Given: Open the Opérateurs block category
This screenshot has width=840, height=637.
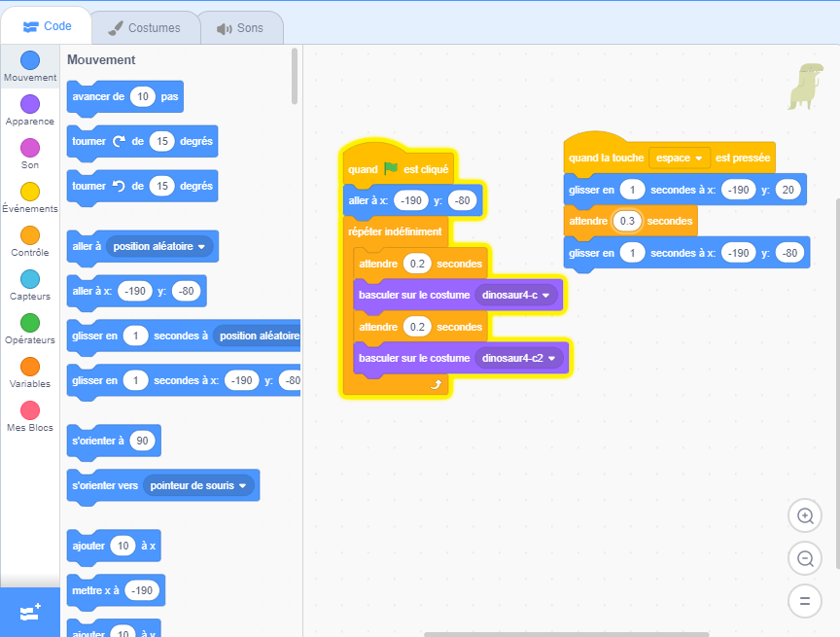Looking at the screenshot, I should (x=30, y=324).
